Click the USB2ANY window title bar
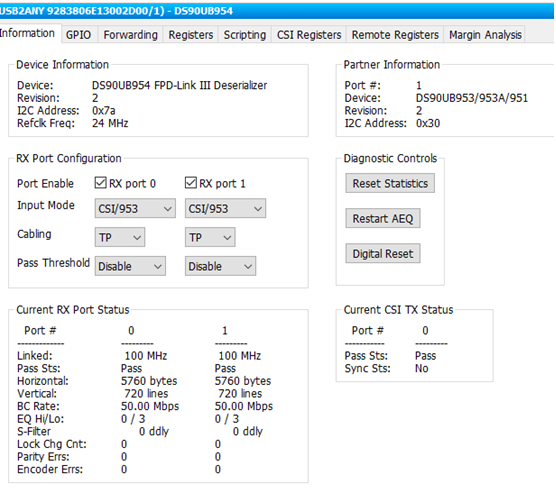Image resolution: width=556 pixels, height=493 pixels. 277,11
